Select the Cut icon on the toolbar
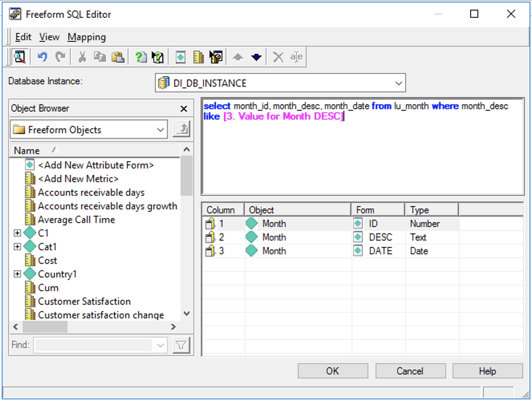 click(x=82, y=57)
